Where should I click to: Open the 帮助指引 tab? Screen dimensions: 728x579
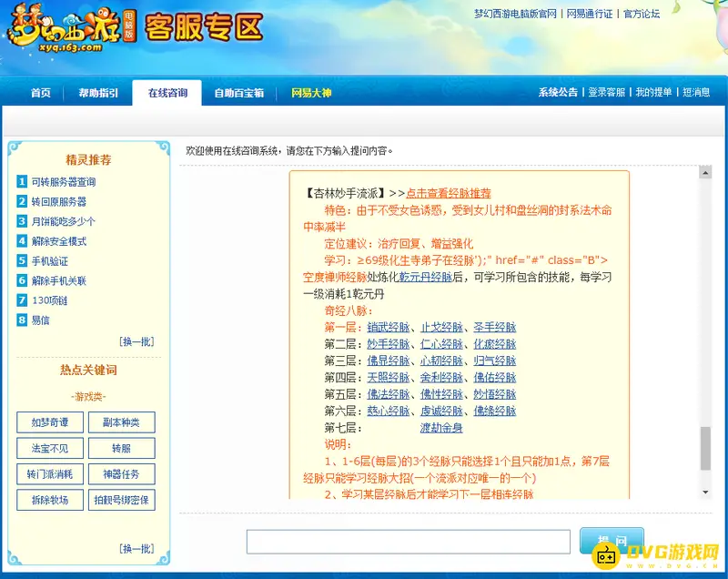click(x=98, y=93)
